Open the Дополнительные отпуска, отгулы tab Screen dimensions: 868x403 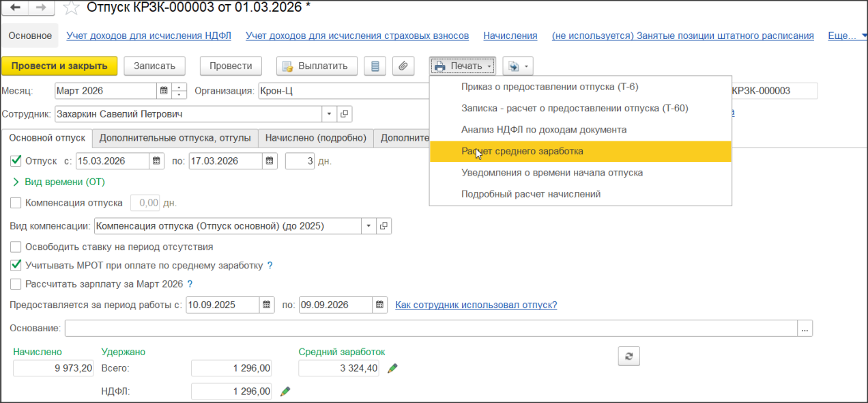(x=175, y=138)
